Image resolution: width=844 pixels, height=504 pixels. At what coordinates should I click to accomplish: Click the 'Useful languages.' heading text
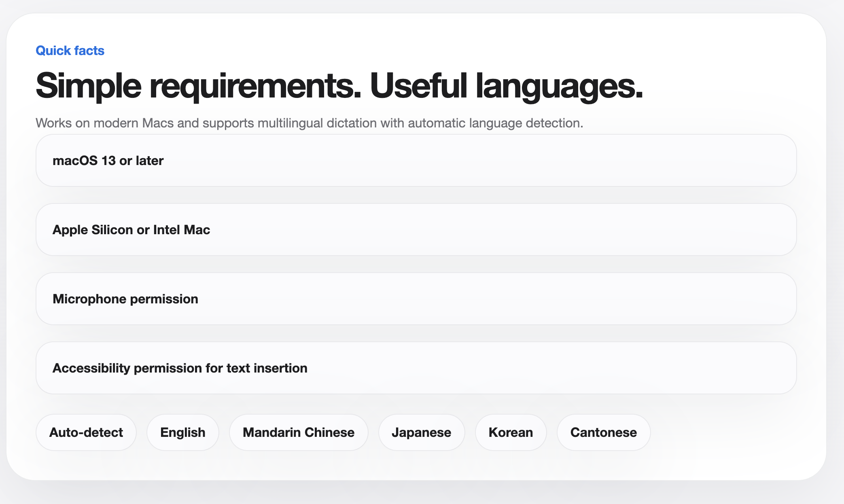click(506, 86)
